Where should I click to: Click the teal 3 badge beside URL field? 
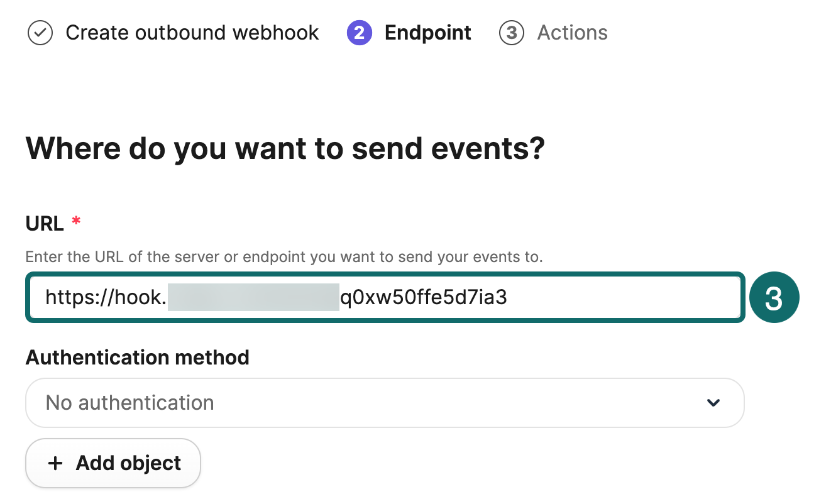[x=774, y=297]
